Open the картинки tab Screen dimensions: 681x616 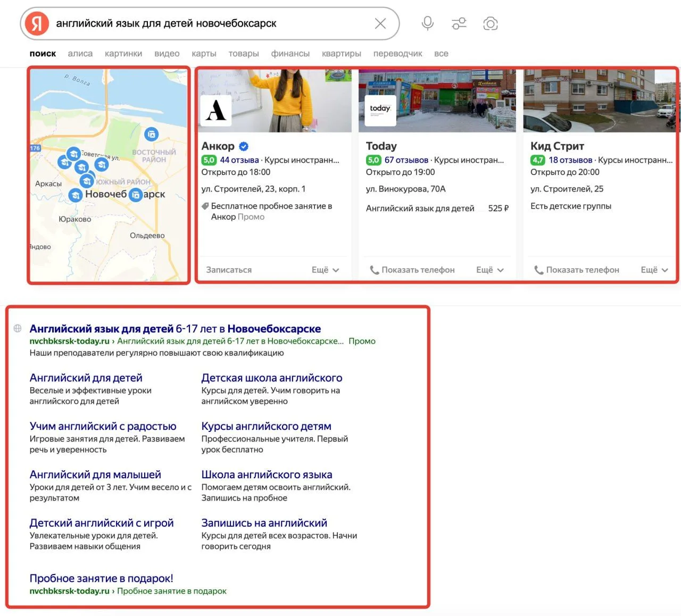click(123, 53)
